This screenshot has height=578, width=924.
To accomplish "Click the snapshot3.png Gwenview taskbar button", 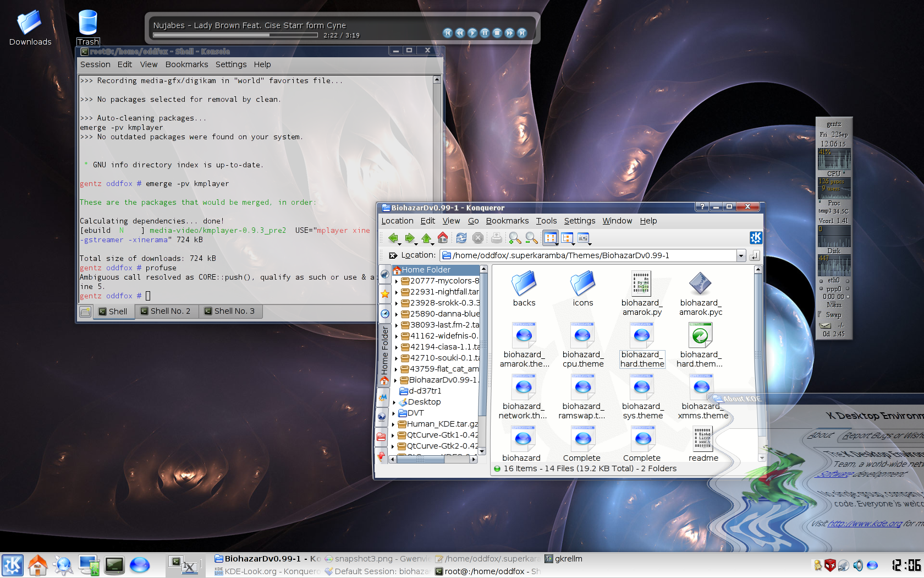I will [378, 559].
